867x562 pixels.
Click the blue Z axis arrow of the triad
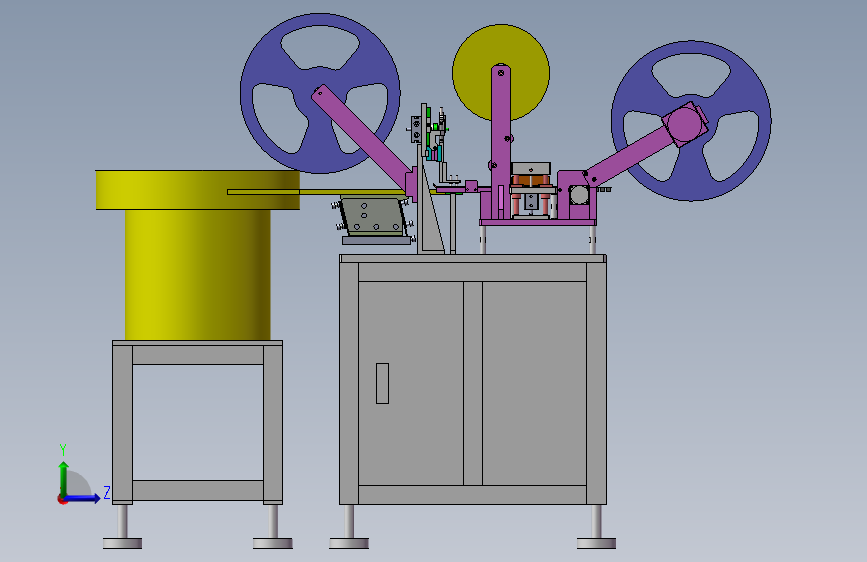coord(83,498)
